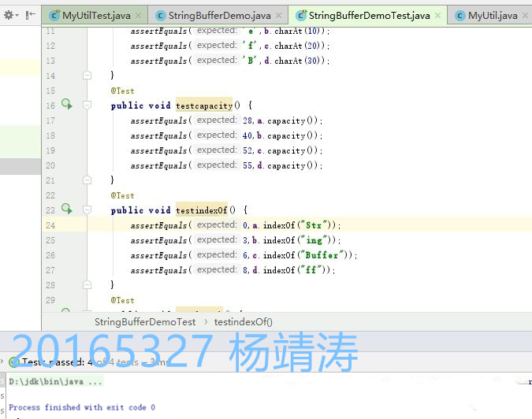Close the MyUtilTest.java tab
532x419 pixels.
pos(138,16)
